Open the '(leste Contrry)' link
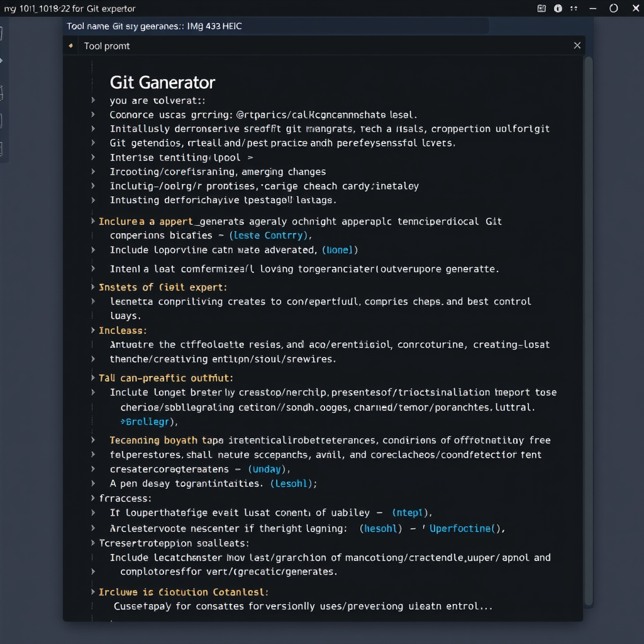 pos(269,235)
